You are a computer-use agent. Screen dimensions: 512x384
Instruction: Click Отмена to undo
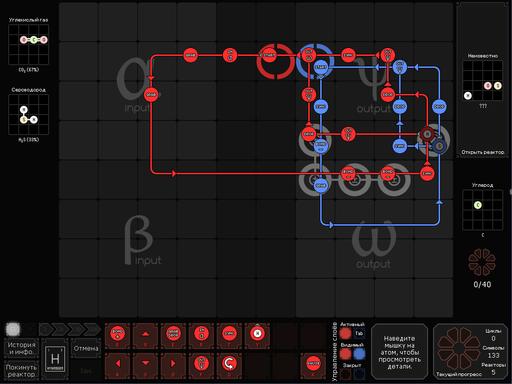point(86,349)
